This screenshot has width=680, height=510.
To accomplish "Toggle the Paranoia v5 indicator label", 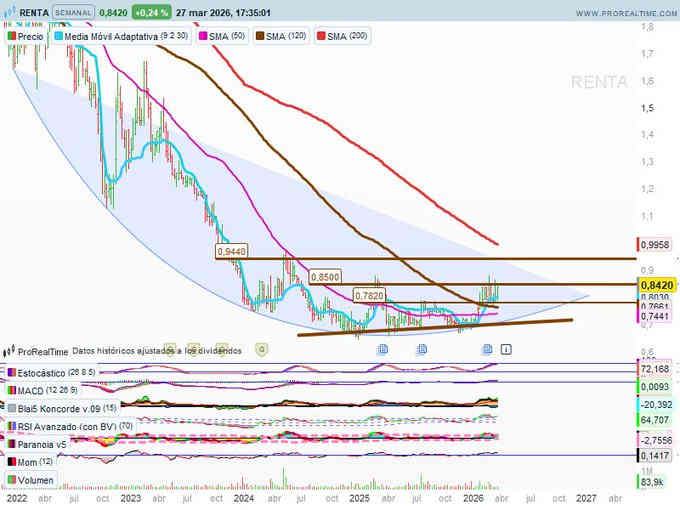I will (x=43, y=444).
